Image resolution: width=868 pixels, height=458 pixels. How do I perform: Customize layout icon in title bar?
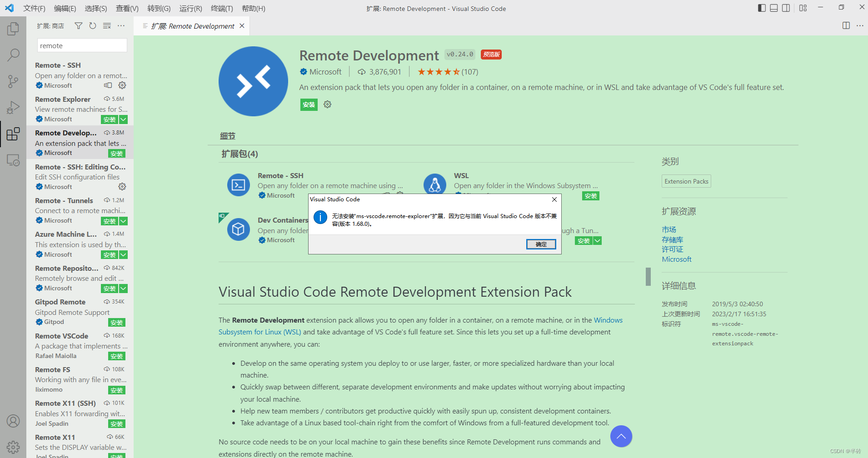803,8
